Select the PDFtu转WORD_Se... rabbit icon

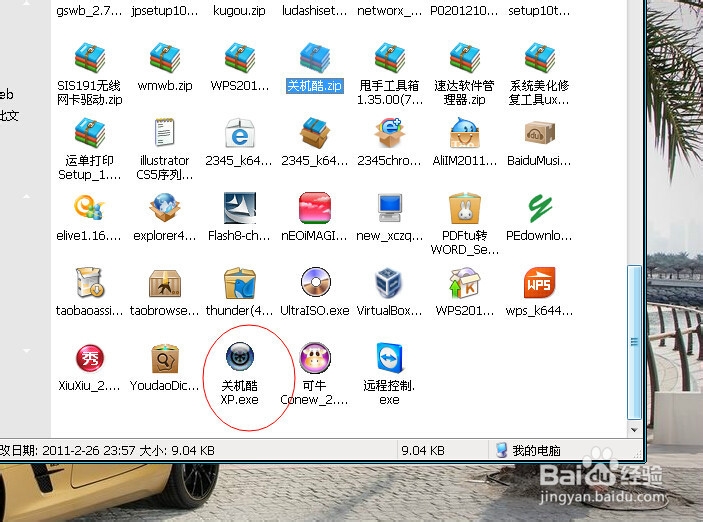point(464,208)
